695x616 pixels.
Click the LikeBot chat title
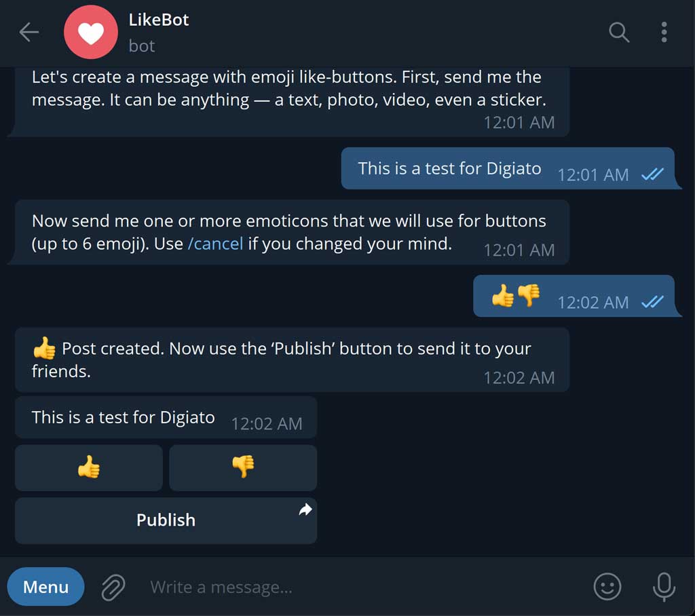click(x=159, y=20)
